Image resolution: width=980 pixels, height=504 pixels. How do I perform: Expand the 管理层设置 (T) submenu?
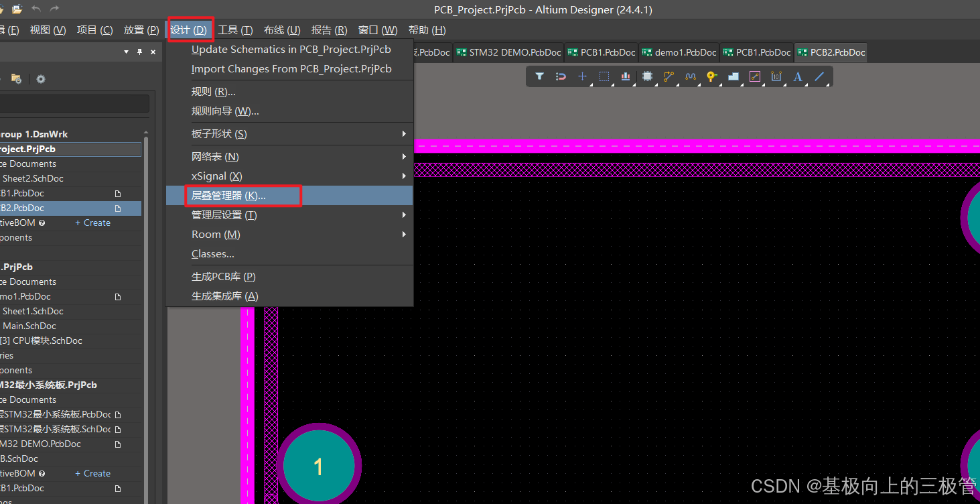point(404,215)
